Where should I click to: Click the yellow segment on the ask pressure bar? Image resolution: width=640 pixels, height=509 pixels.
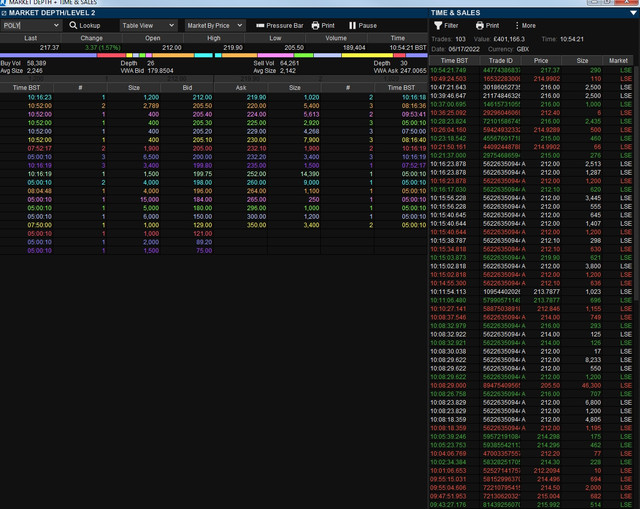point(367,55)
